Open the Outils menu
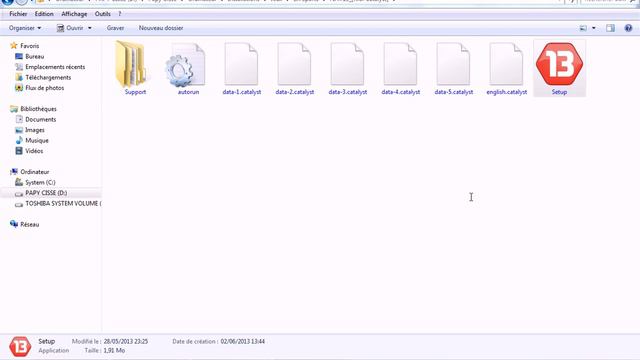 (103, 14)
